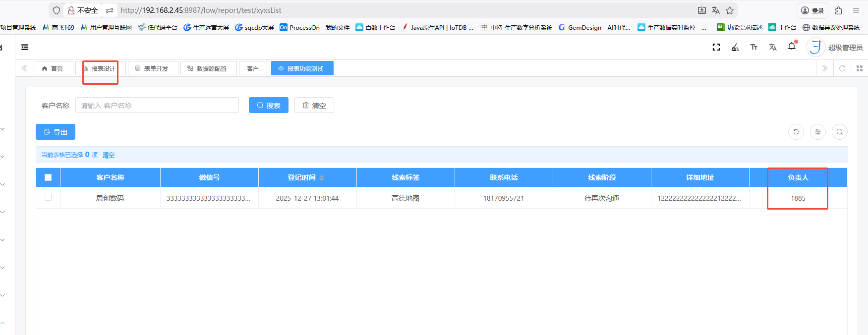Image resolution: width=868 pixels, height=335 pixels.
Task: Reload the current tab page icon
Action: (842, 68)
